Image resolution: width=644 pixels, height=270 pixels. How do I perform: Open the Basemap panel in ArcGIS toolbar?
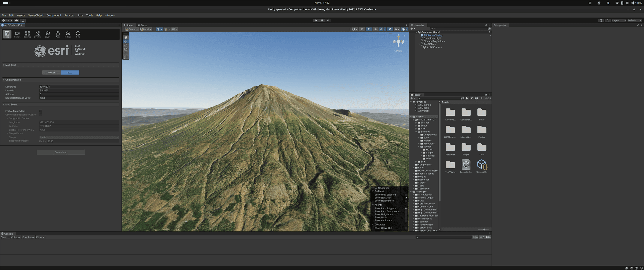[x=27, y=34]
